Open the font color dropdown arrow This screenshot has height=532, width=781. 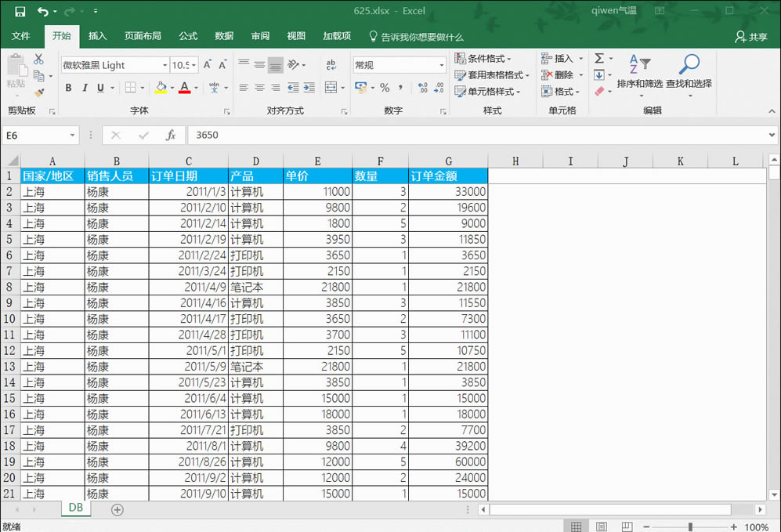195,87
